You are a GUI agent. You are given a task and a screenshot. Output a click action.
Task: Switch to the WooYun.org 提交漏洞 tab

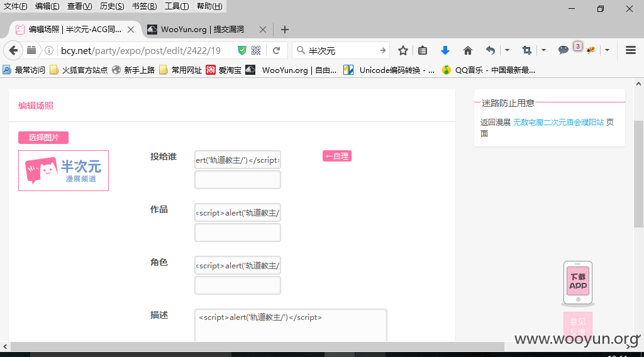202,30
